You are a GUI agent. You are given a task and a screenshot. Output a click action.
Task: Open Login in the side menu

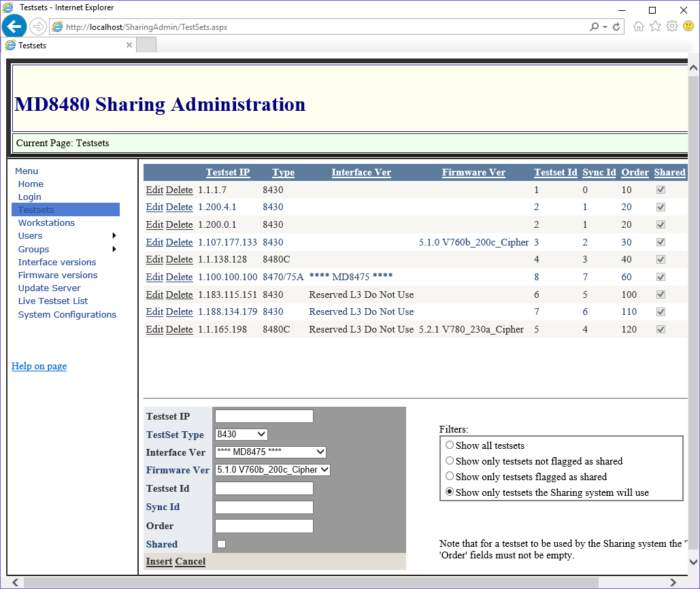(x=29, y=197)
